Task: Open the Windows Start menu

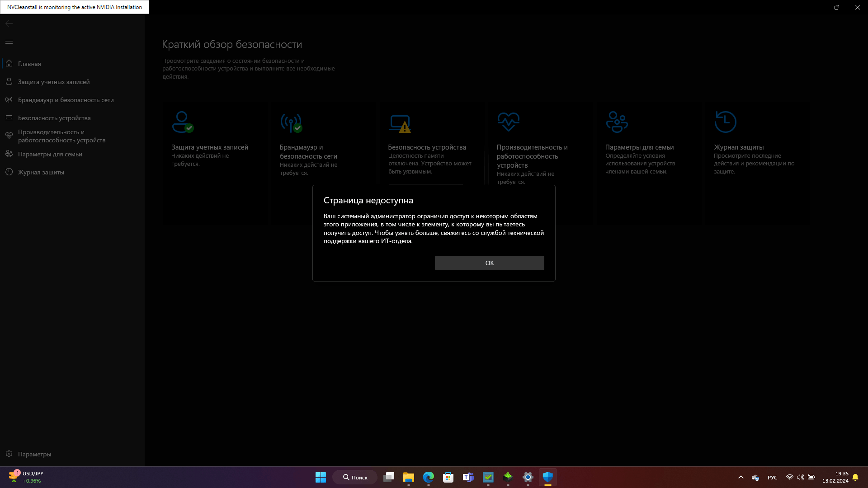Action: click(321, 477)
